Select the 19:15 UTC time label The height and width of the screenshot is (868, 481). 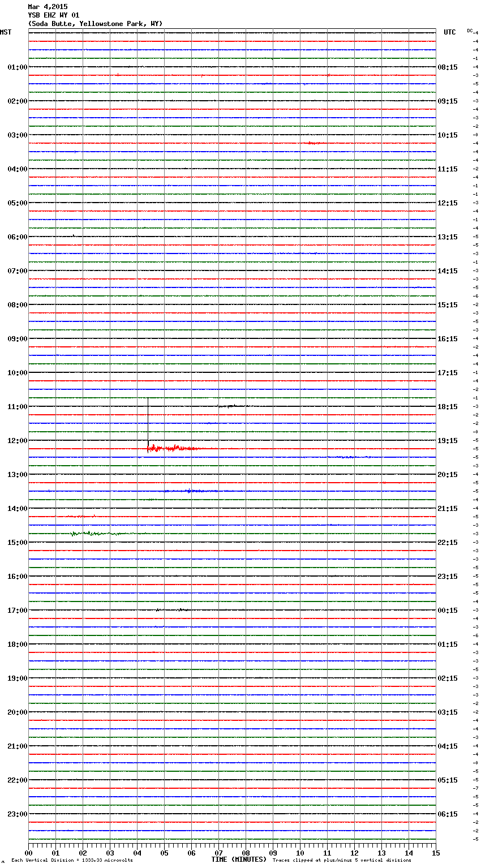coord(448,441)
